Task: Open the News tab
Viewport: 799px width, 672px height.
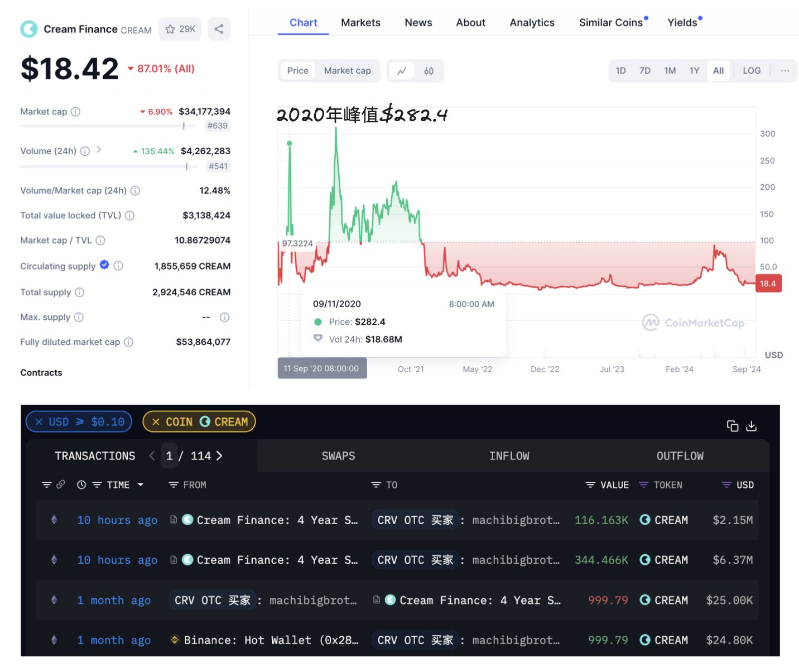Action: coord(418,23)
